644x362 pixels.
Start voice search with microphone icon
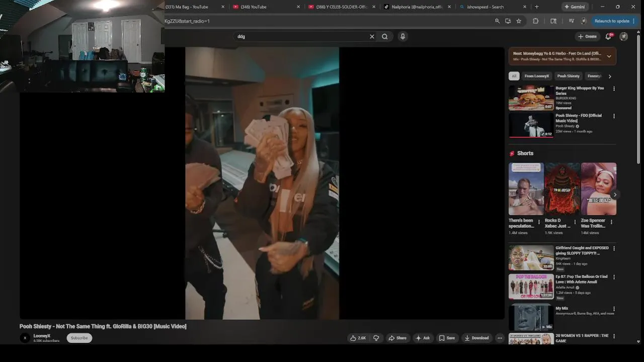(403, 36)
